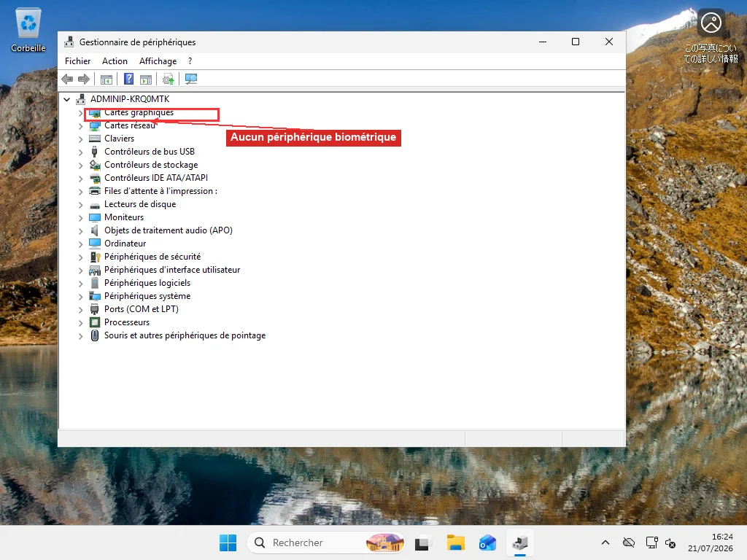Click the key icon beside Périphériques de sécurité
The image size is (747, 560).
point(95,257)
